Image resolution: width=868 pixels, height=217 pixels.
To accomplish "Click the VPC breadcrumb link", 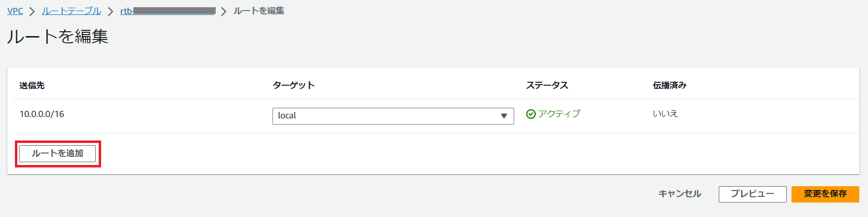I will [x=15, y=11].
